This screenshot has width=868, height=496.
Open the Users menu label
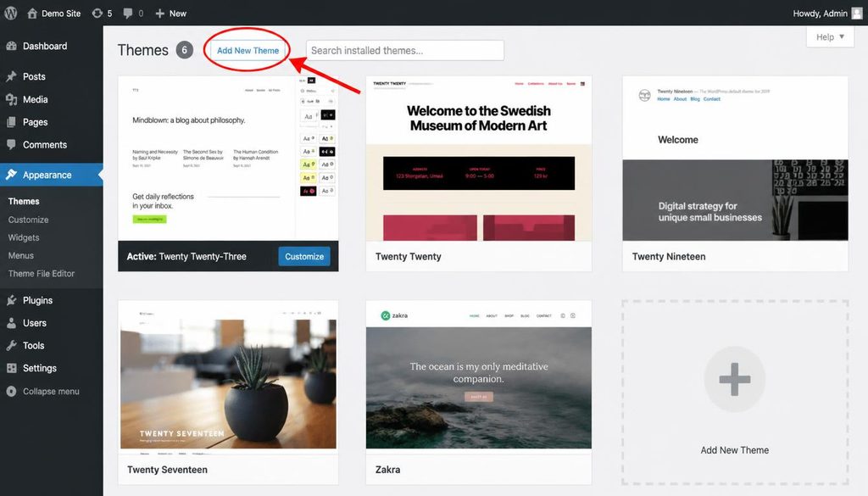tap(34, 323)
